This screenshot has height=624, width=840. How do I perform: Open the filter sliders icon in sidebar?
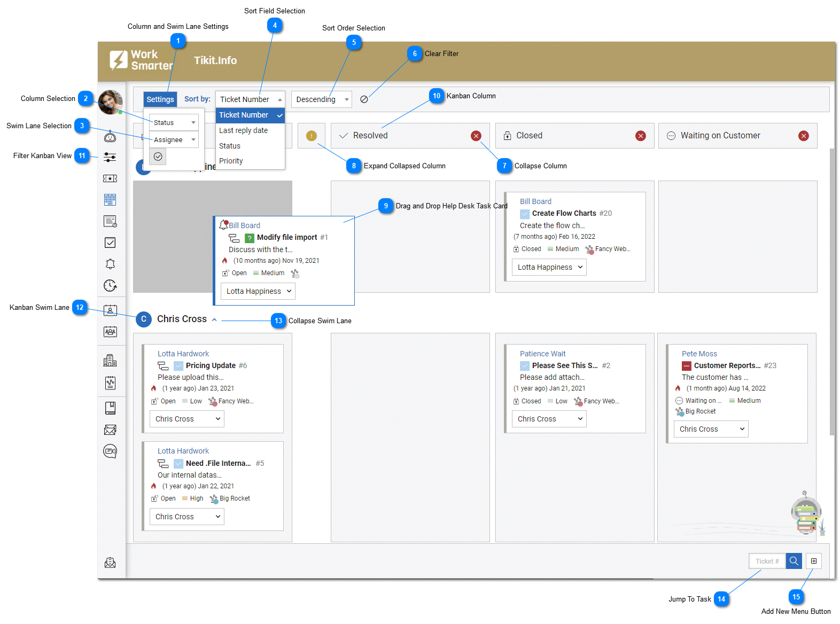pos(110,157)
